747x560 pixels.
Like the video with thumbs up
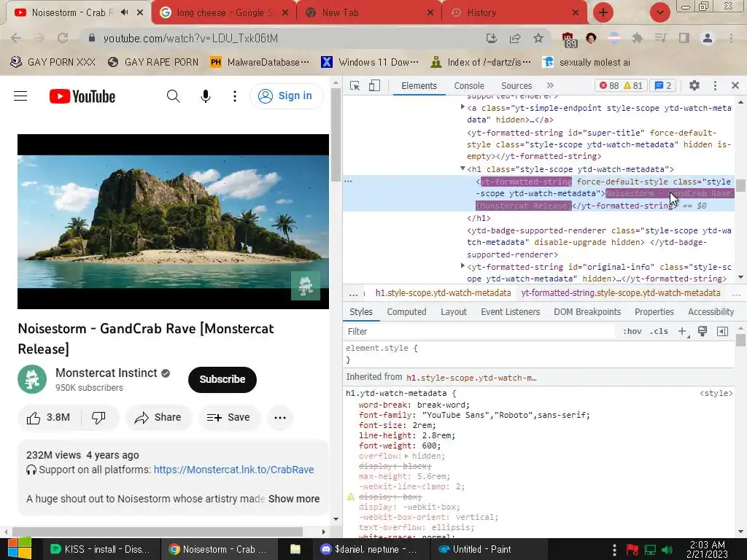pyautogui.click(x=49, y=418)
